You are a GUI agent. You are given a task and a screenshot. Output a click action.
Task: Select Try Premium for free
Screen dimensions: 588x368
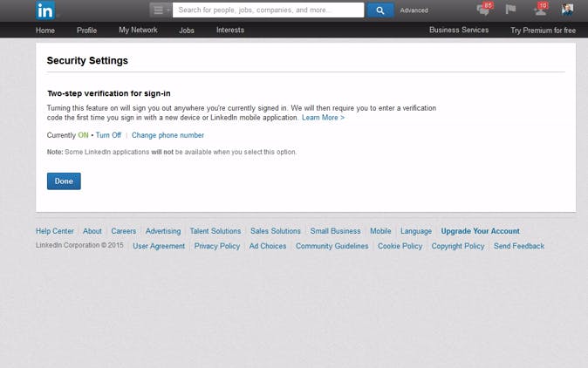(543, 31)
